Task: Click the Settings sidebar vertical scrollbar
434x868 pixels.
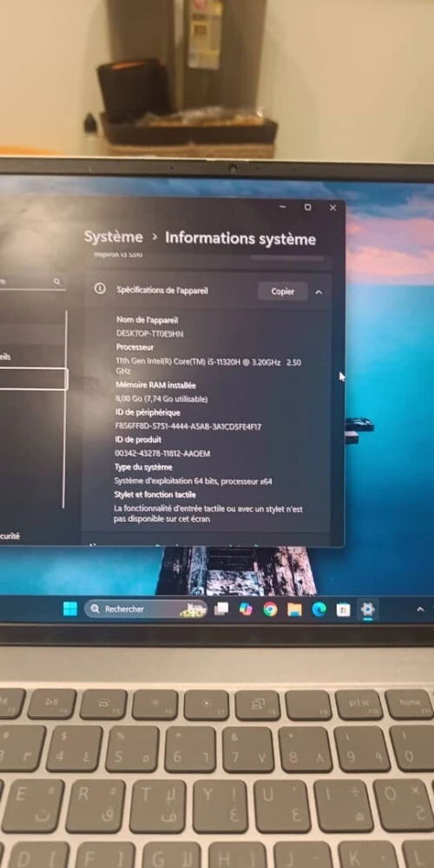Action: (65, 409)
